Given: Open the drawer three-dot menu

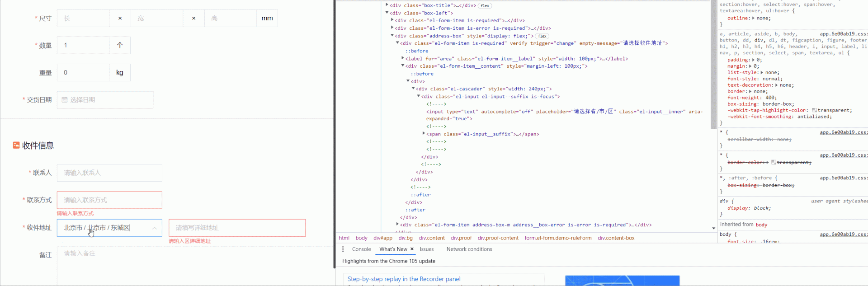Looking at the screenshot, I should pos(343,249).
